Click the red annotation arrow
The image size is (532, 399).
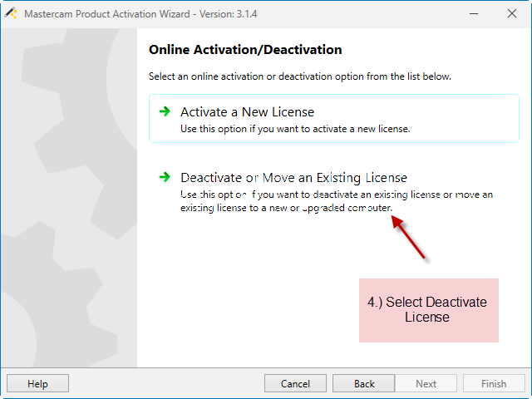408,237
